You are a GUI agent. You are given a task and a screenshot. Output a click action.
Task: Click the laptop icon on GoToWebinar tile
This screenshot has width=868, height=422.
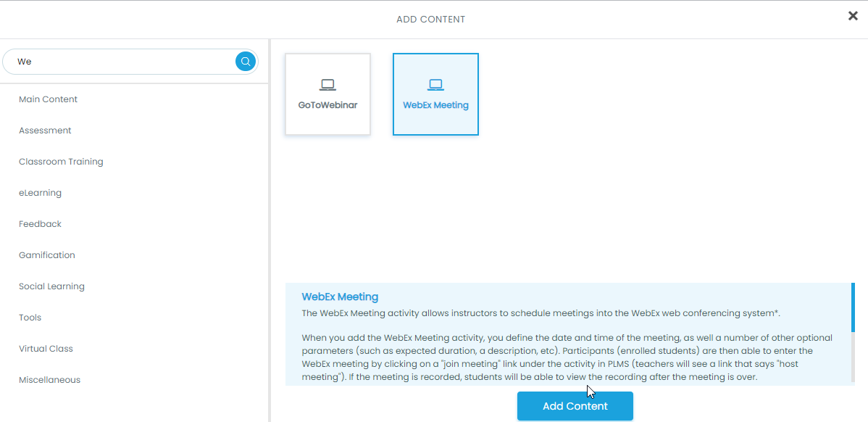pos(327,86)
